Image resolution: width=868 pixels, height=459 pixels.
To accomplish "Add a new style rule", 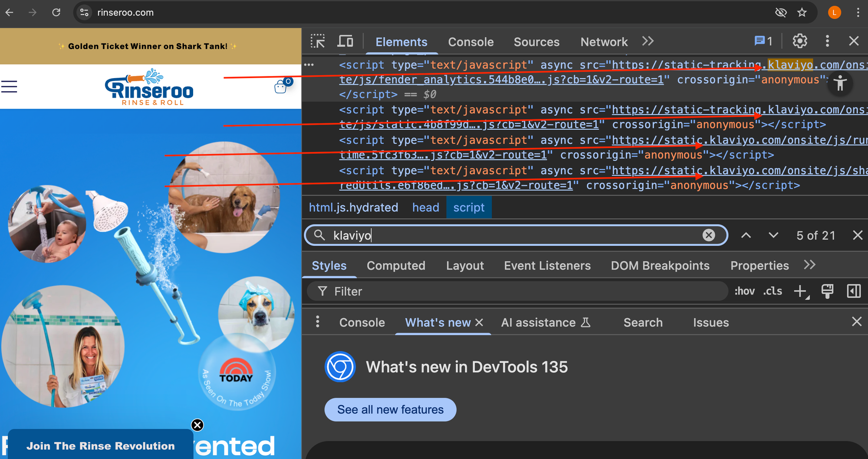I will [x=801, y=291].
